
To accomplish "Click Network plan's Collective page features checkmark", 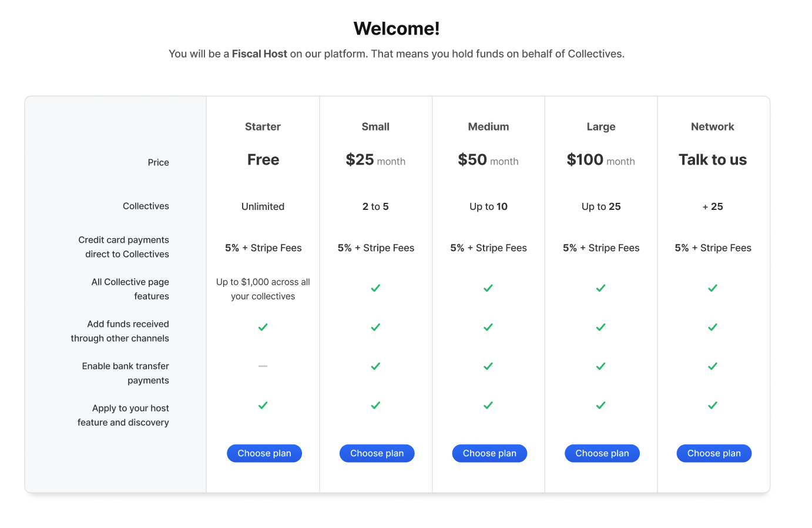I will pyautogui.click(x=713, y=288).
